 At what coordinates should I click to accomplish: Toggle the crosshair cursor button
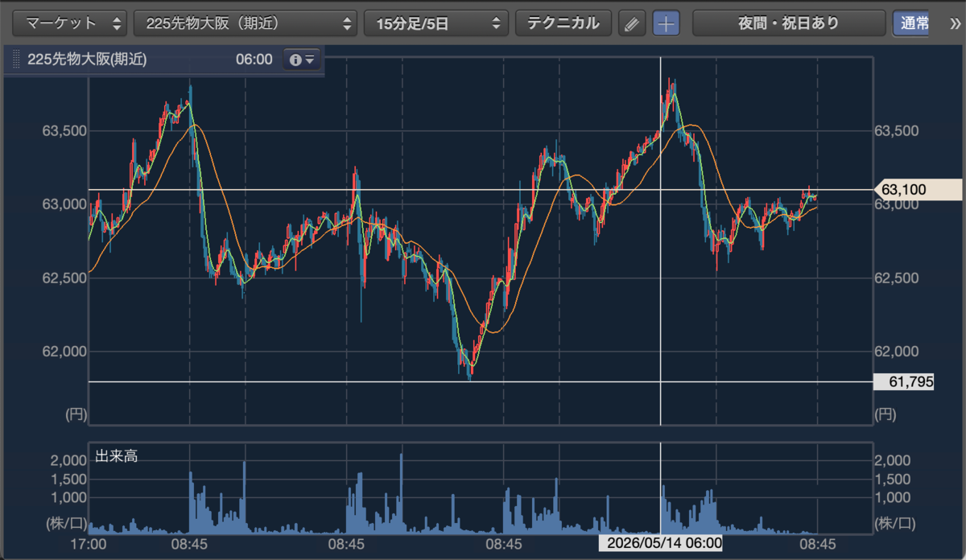click(x=666, y=23)
